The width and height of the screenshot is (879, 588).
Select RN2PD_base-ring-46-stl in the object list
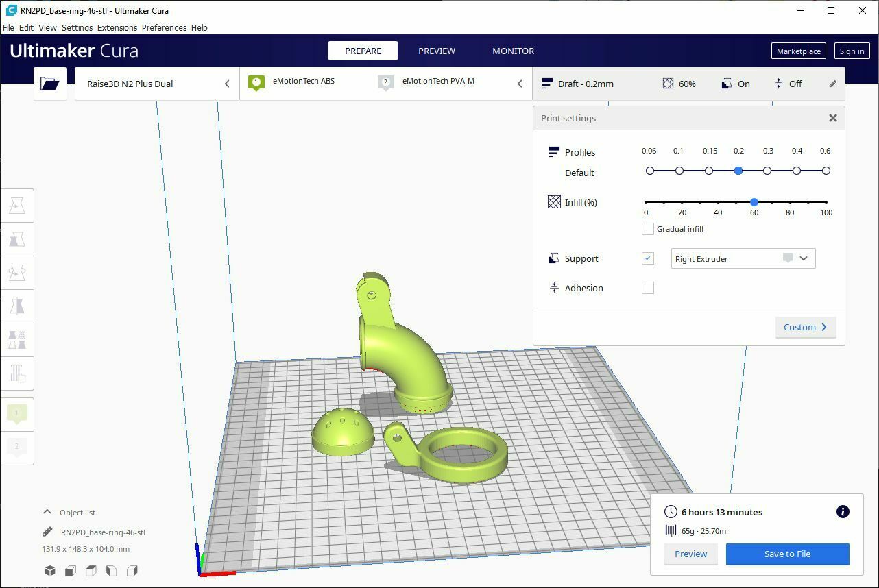(x=103, y=532)
